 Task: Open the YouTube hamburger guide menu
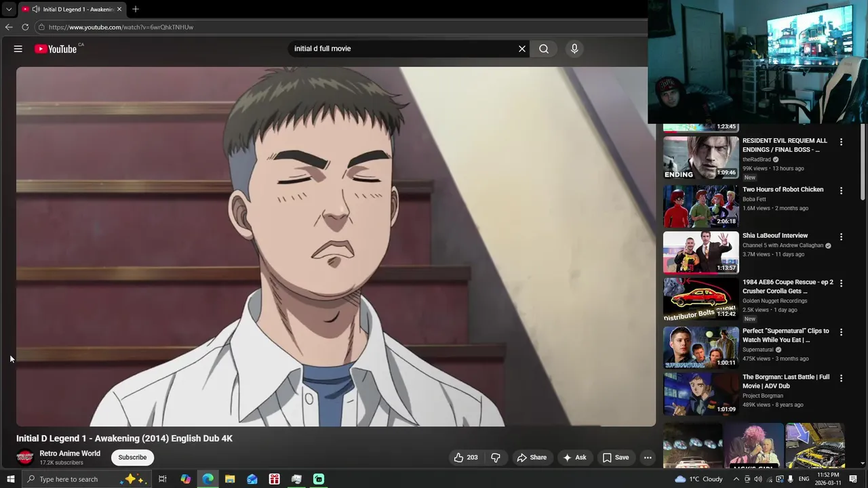(18, 49)
